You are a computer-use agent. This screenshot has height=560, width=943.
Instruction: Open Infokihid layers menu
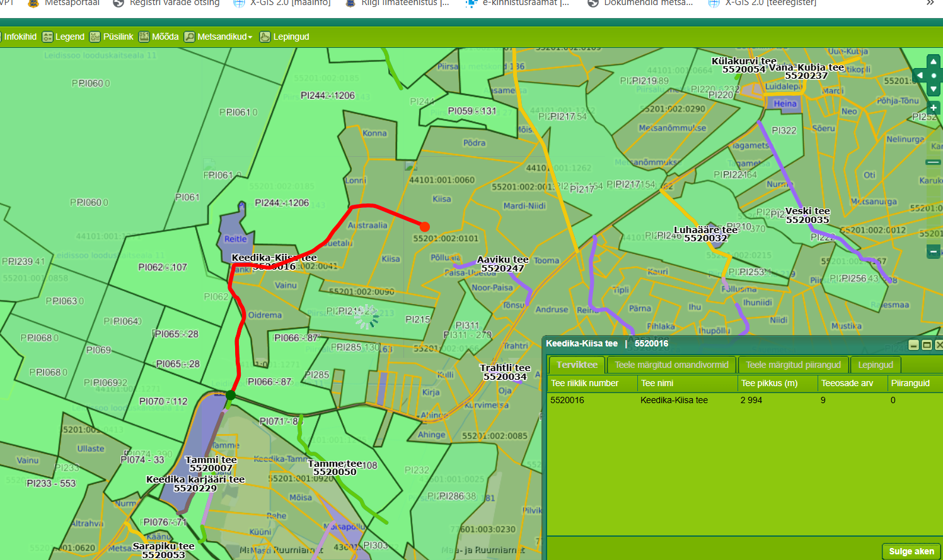[x=20, y=37]
